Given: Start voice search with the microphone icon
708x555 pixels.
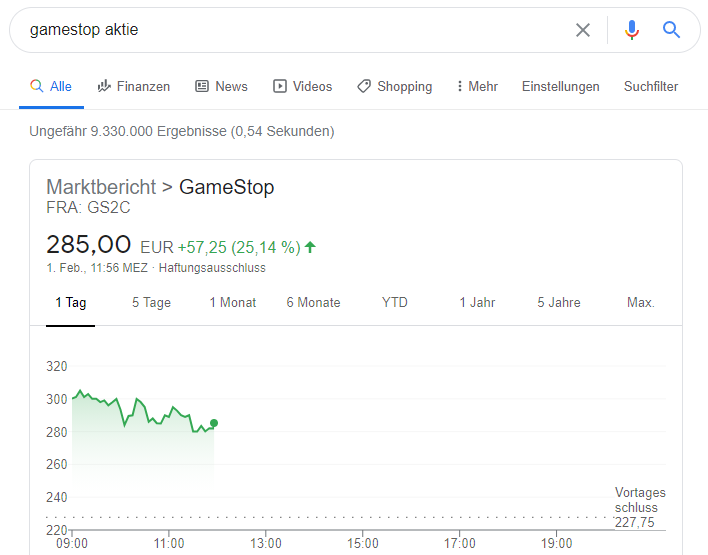Looking at the screenshot, I should tap(632, 30).
